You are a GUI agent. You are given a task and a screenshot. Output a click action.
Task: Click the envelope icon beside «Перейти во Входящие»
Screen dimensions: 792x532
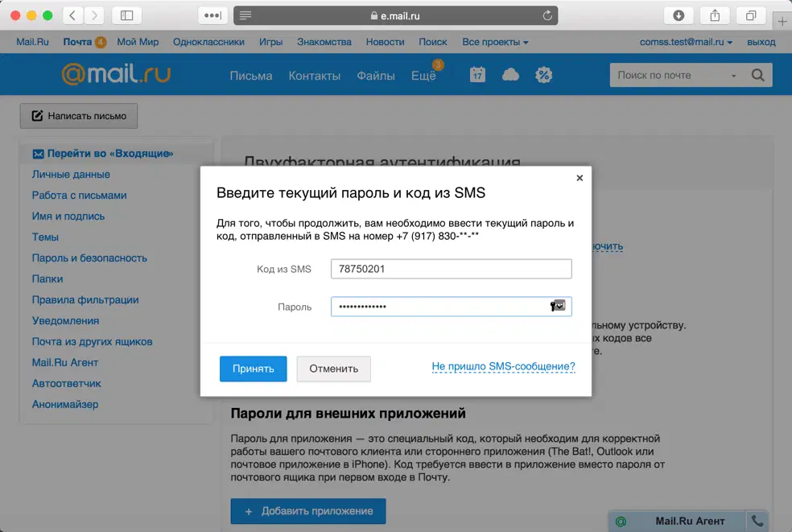36,153
